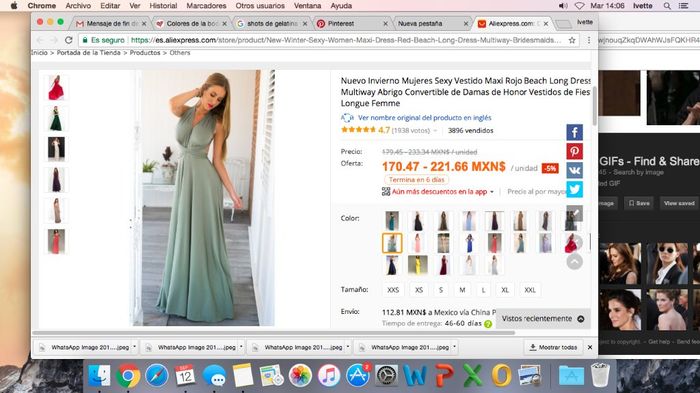
Task: Open Trash in the dock
Action: 600,375
